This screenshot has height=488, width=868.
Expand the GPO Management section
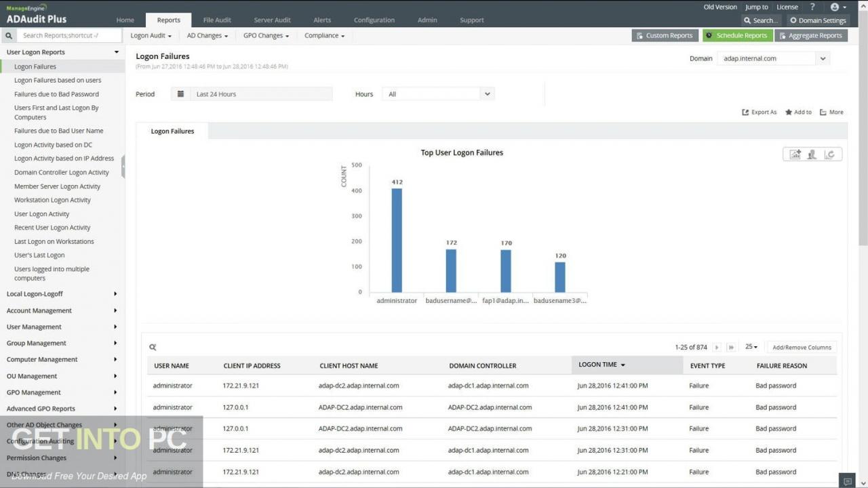click(x=62, y=392)
